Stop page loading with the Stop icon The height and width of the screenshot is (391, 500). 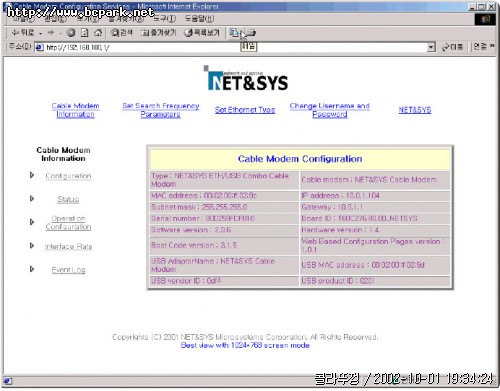71,33
